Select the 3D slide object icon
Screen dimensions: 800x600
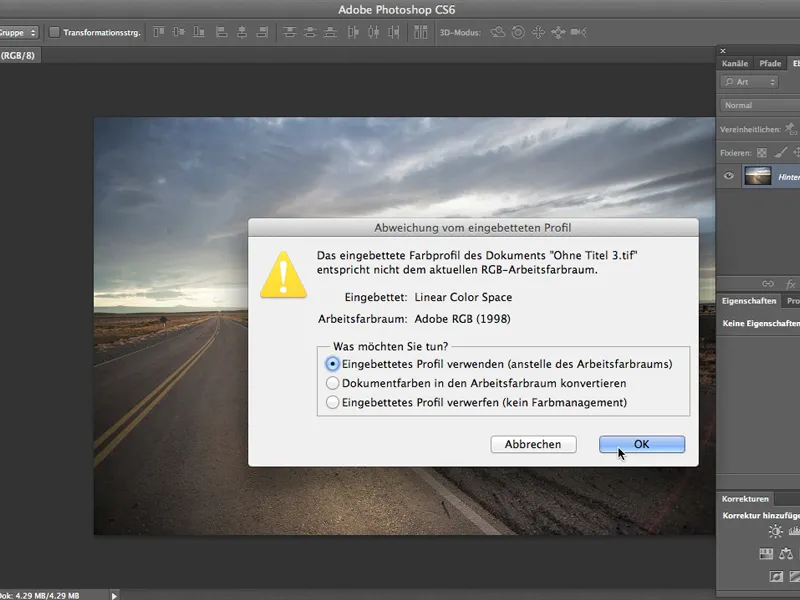558,32
